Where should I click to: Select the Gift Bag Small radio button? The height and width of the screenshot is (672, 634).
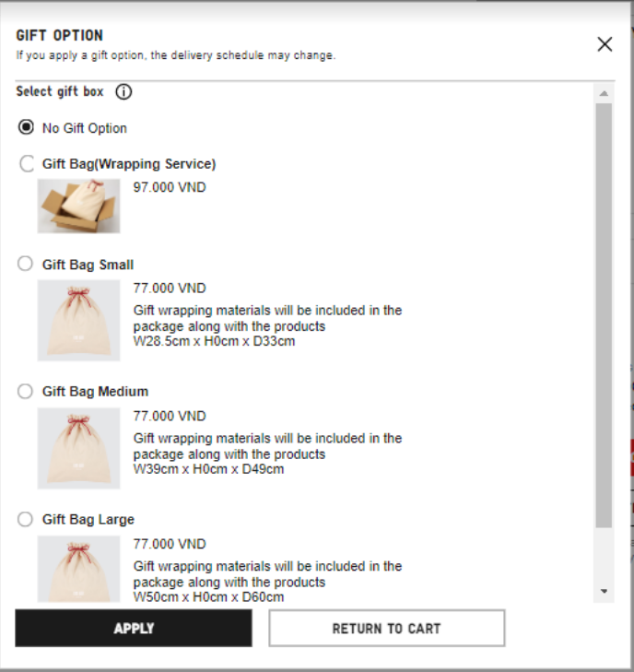tap(26, 265)
